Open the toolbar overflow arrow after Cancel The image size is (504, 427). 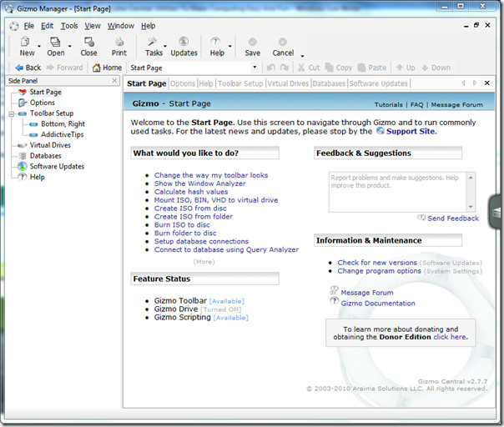(302, 56)
